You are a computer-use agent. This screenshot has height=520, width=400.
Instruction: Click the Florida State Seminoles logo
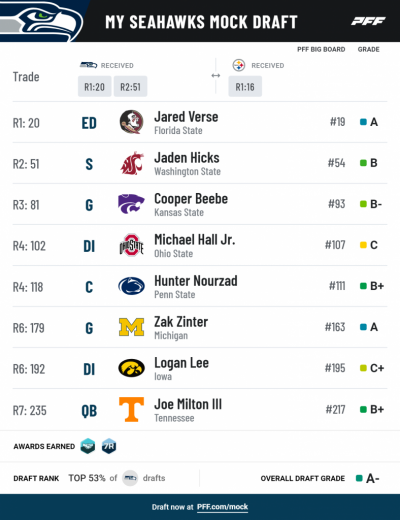tap(131, 122)
